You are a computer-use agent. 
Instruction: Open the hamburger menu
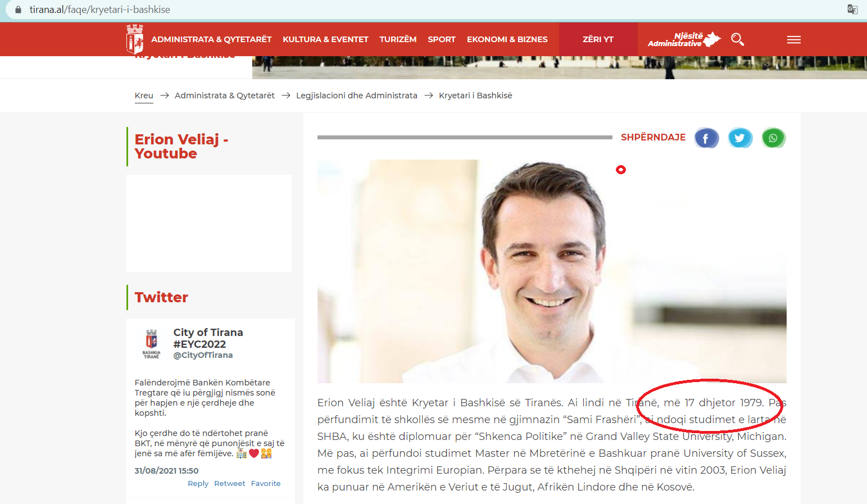pyautogui.click(x=793, y=39)
